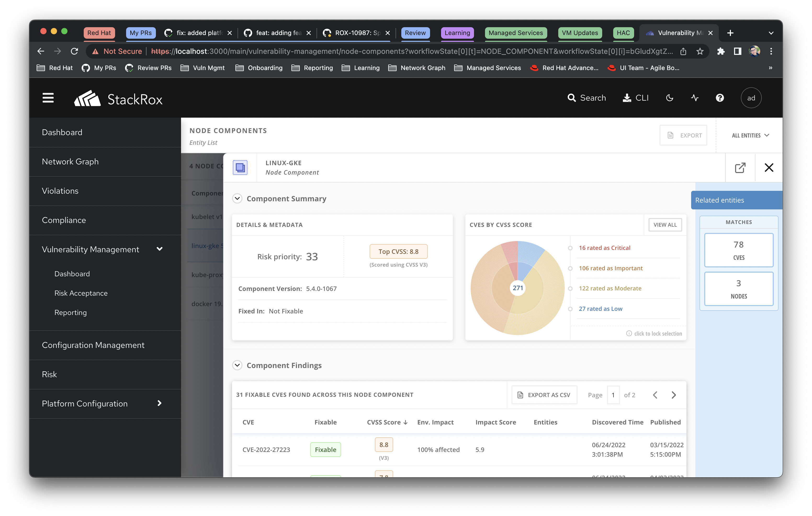Click View All for CVEs by CVSS score
812x516 pixels.
(665, 225)
